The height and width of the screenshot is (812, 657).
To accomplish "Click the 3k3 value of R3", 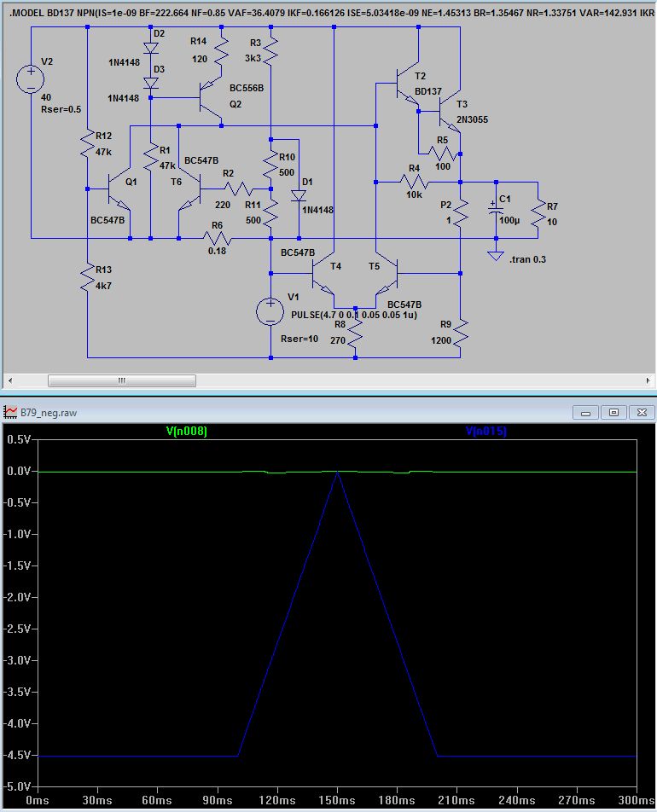I will (253, 59).
